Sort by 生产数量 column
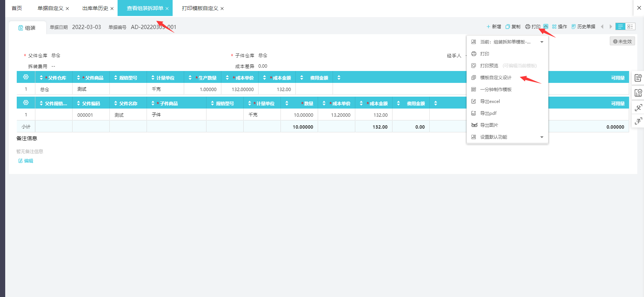The height and width of the screenshot is (297, 644). click(190, 78)
